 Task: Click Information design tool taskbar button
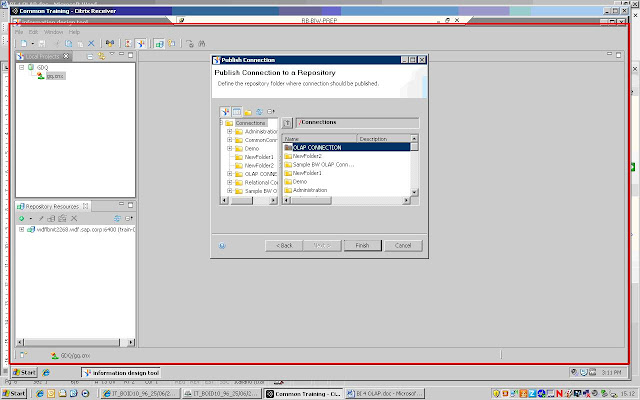point(121,373)
